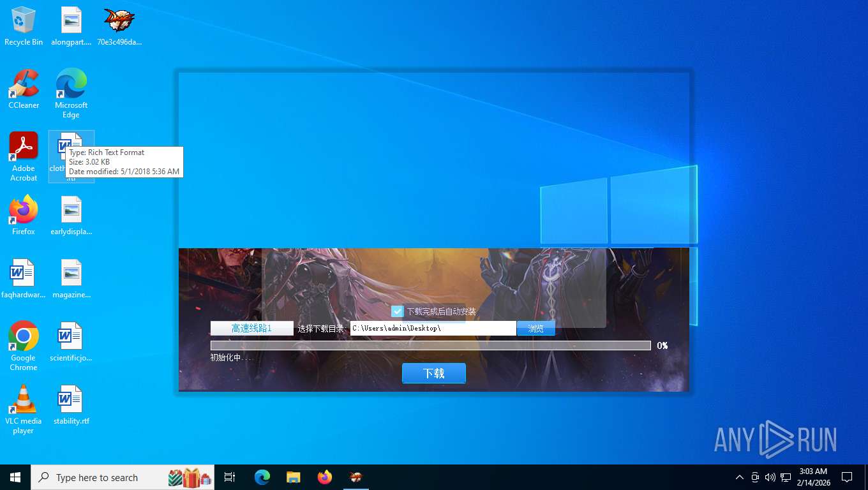
Task: Open Edge from the taskbar
Action: (262, 477)
